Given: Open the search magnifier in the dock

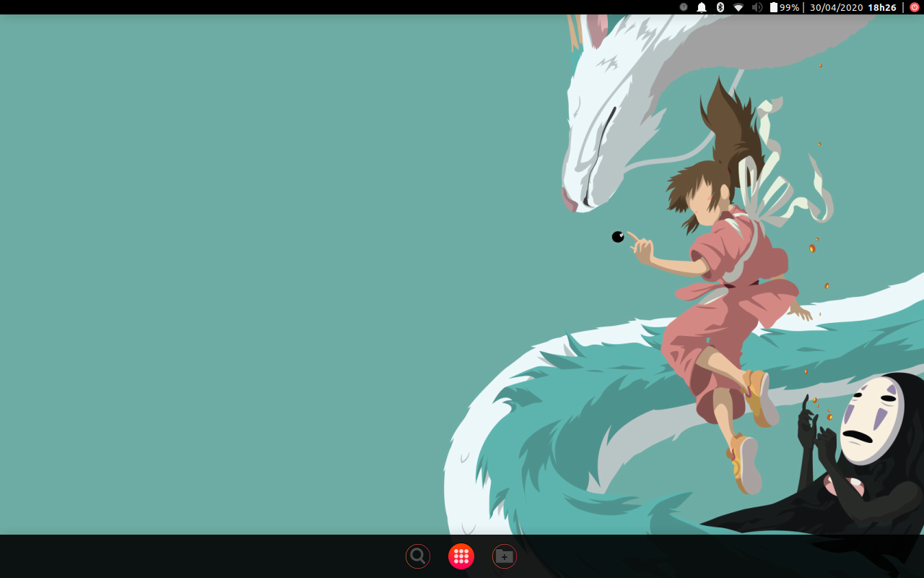Looking at the screenshot, I should tap(418, 556).
